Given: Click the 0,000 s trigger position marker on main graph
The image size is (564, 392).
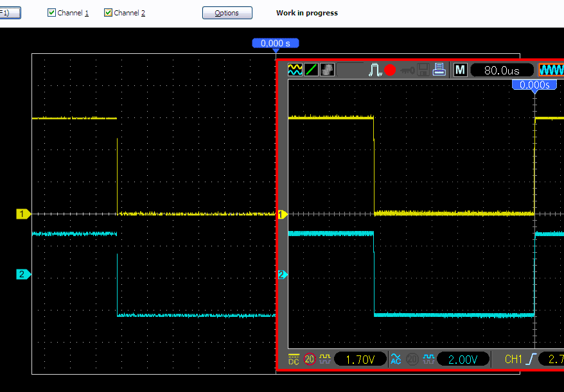Looking at the screenshot, I should (276, 44).
